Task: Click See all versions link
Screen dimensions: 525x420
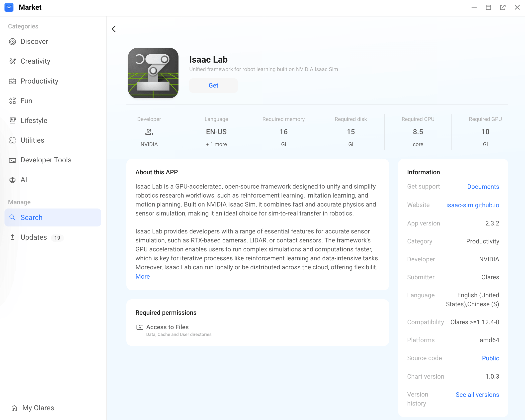Action: coord(477,395)
